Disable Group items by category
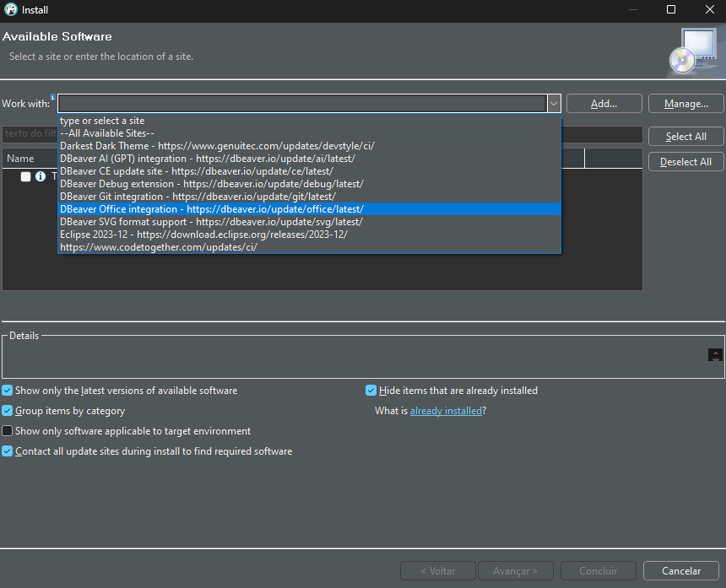 click(x=8, y=411)
